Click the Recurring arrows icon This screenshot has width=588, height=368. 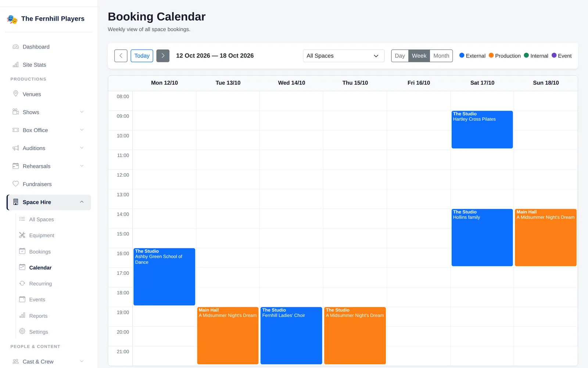pyautogui.click(x=22, y=283)
